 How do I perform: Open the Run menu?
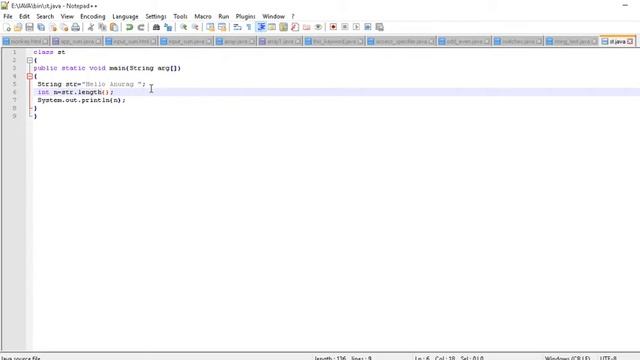pyautogui.click(x=224, y=16)
